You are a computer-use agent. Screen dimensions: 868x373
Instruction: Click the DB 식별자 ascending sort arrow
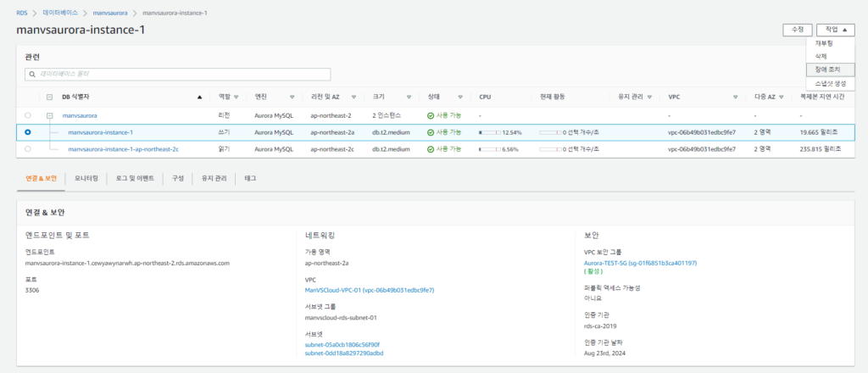199,97
